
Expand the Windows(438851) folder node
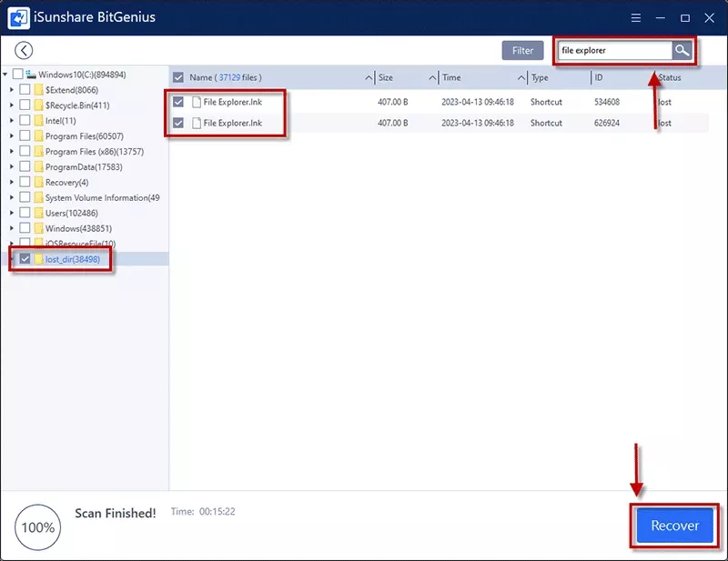tap(11, 228)
